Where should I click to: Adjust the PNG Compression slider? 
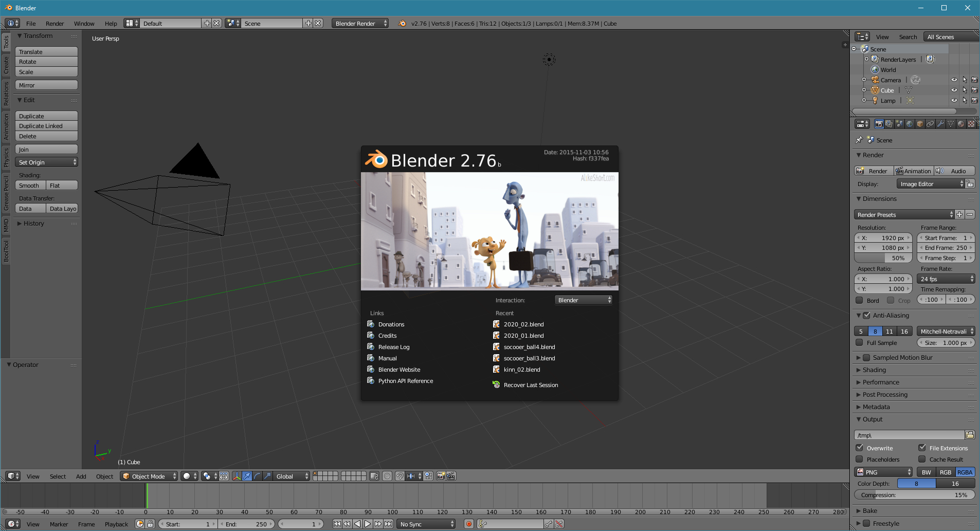[x=914, y=495]
